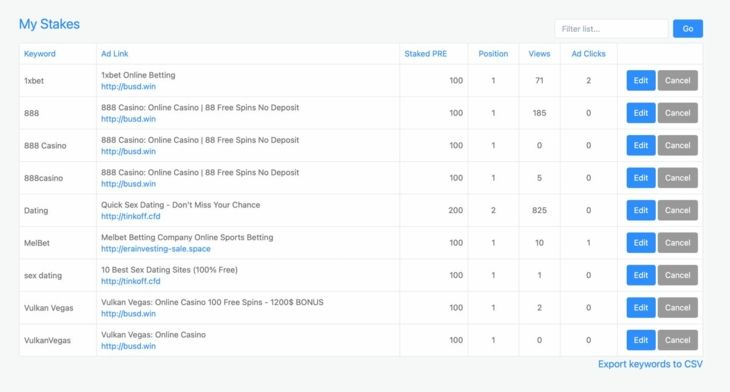Focus the Filter list input field

point(611,29)
